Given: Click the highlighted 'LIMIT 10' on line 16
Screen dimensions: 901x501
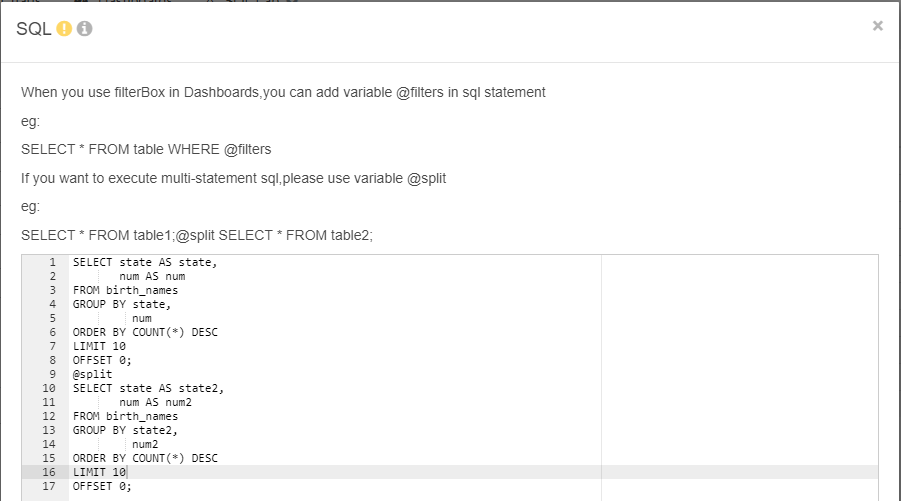Looking at the screenshot, I should [x=99, y=472].
